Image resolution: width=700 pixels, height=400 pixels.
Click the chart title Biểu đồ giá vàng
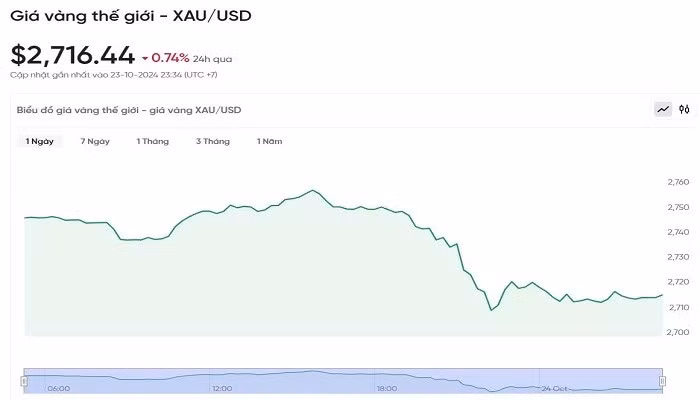click(x=129, y=109)
